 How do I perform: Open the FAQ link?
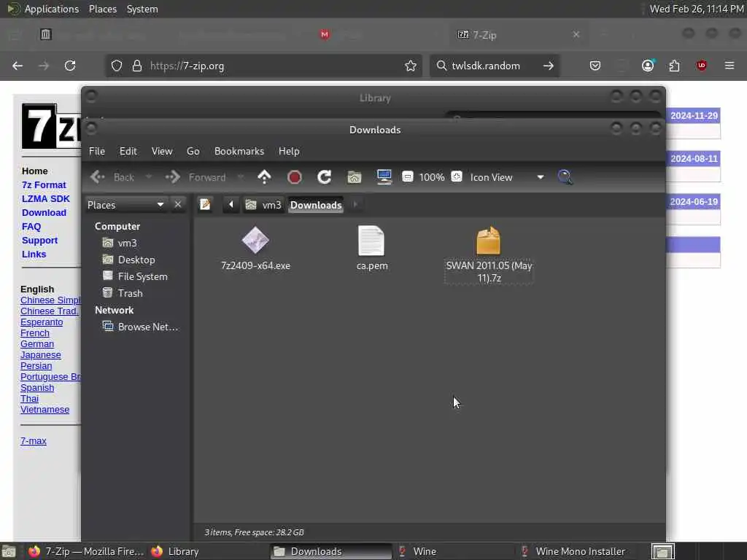(x=31, y=227)
